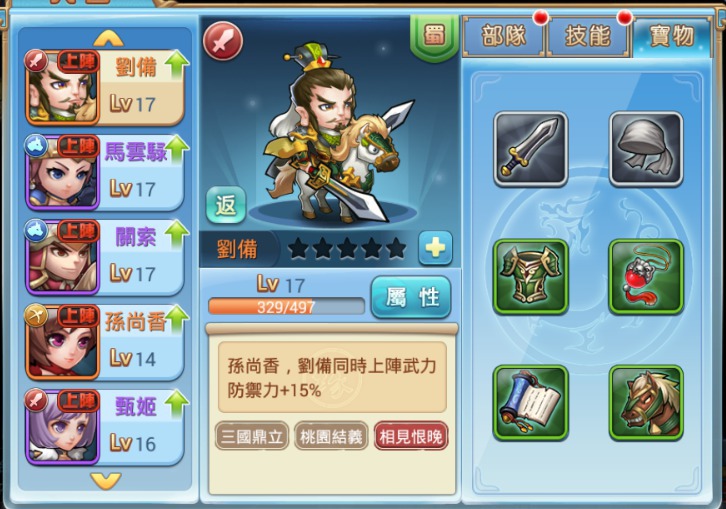Select the blue scroll book slot
Screen dimensions: 726x509
(x=531, y=402)
